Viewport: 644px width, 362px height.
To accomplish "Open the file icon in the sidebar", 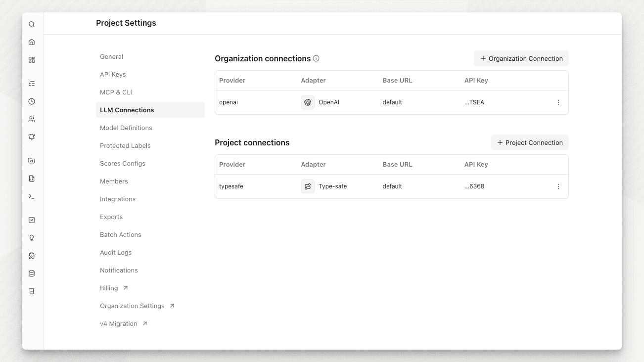I will (32, 179).
